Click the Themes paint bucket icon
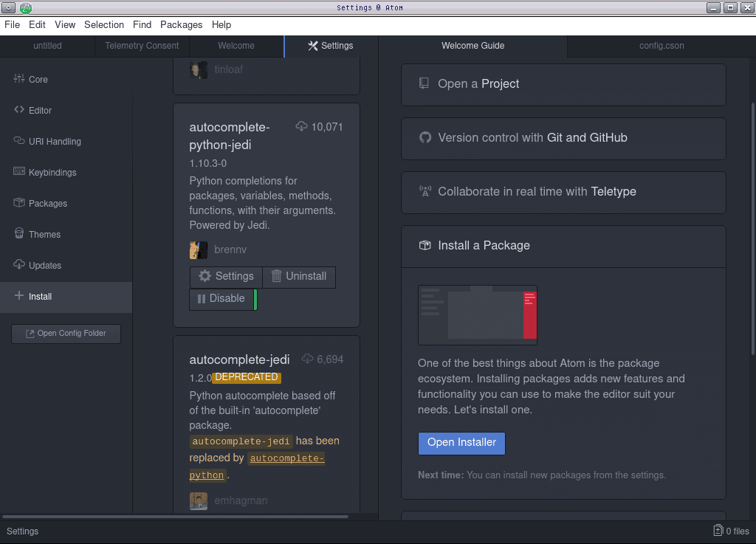756x544 pixels. pos(18,234)
